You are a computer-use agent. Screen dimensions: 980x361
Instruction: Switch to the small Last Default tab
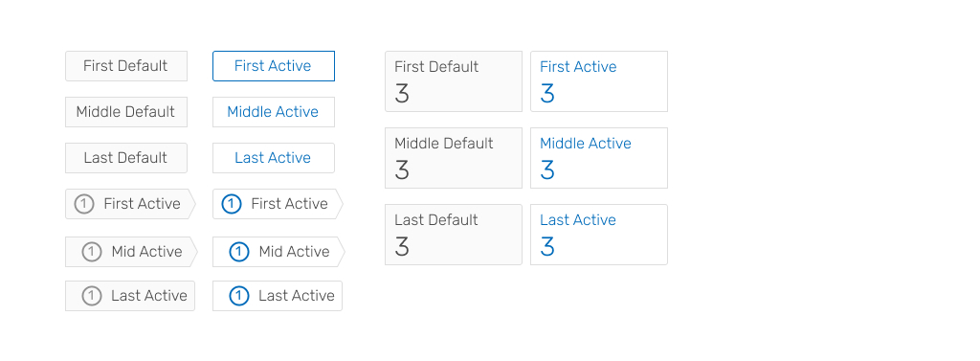pyautogui.click(x=126, y=158)
